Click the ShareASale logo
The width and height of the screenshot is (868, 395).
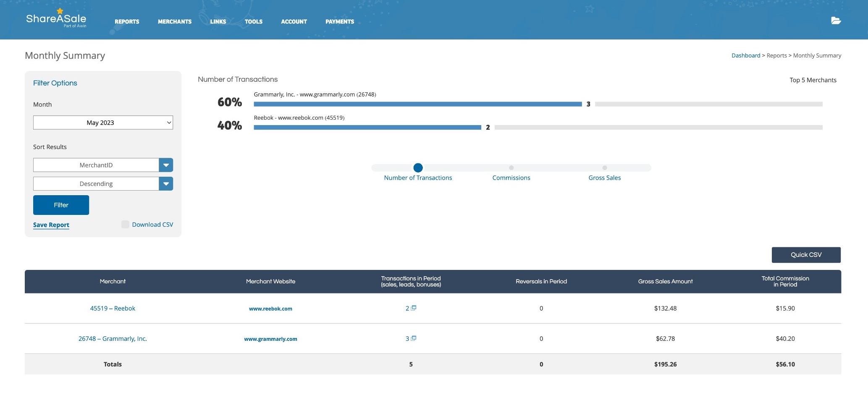coord(56,18)
